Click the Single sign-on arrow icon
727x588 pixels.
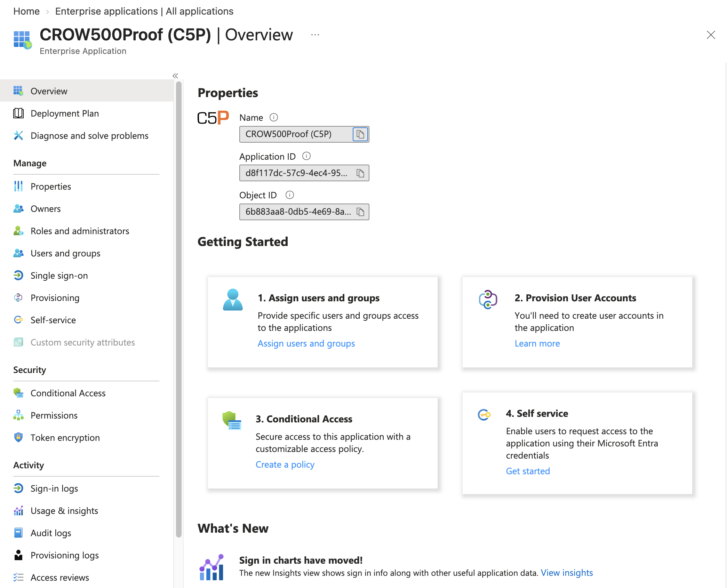[x=18, y=276]
